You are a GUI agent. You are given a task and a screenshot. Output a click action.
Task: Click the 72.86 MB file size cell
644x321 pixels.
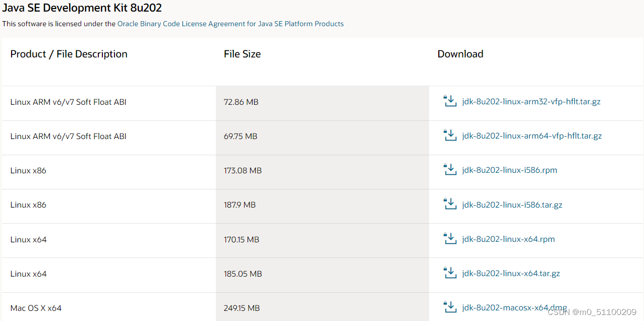point(323,103)
